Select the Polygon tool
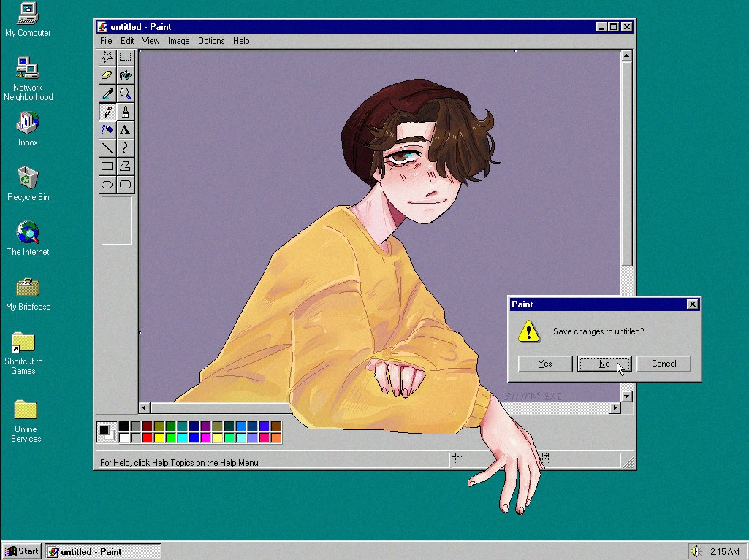This screenshot has height=560, width=749. 125,166
